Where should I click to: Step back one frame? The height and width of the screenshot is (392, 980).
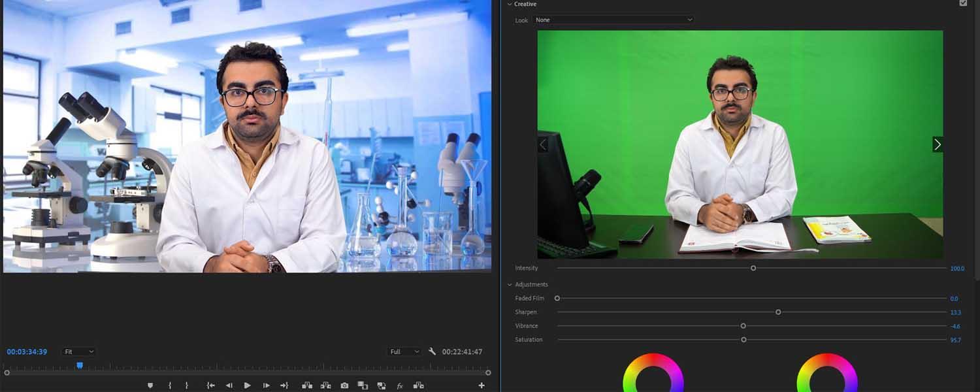click(x=229, y=385)
